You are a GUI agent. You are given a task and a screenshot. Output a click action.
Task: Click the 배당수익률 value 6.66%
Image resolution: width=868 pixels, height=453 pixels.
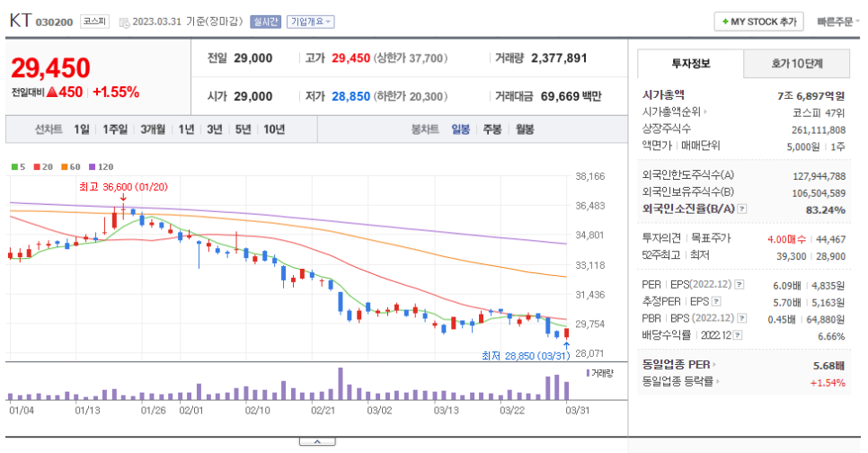point(831,336)
